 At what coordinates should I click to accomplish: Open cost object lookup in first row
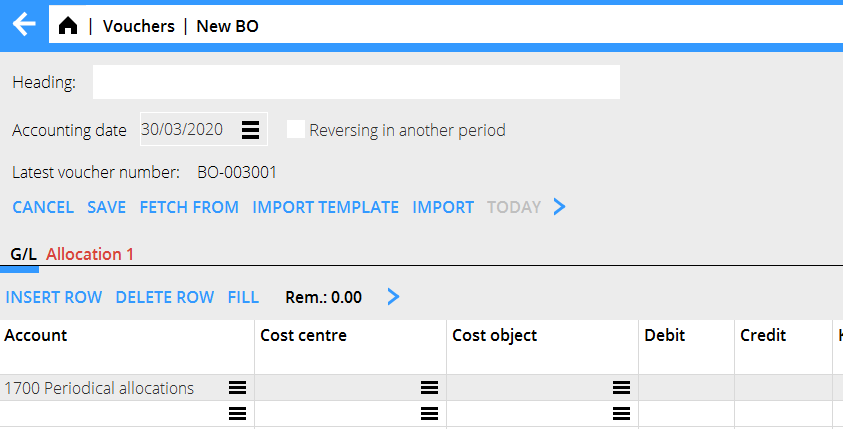tap(621, 388)
